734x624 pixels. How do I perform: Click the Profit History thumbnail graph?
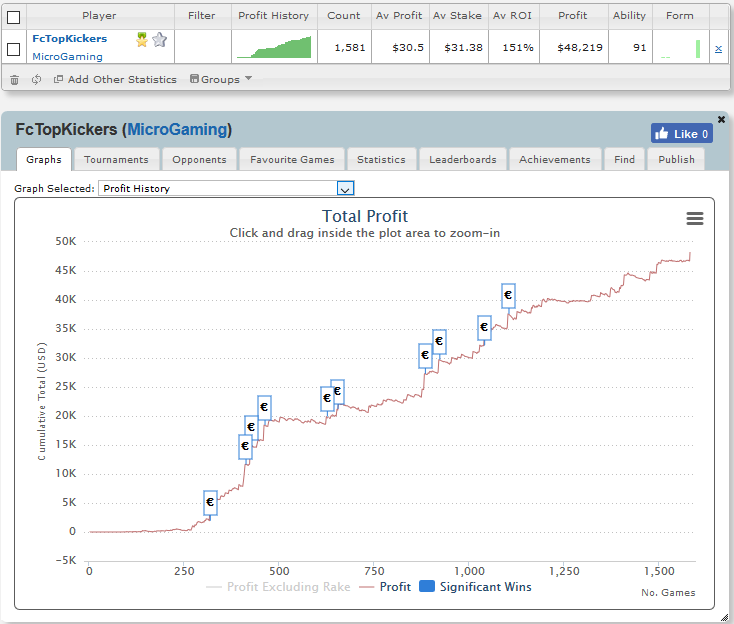(274, 47)
